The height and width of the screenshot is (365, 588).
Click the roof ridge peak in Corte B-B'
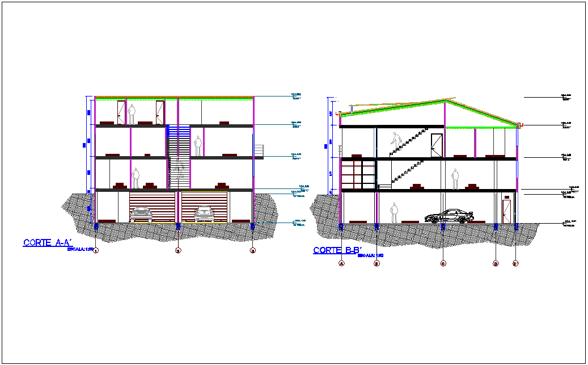[x=445, y=100]
